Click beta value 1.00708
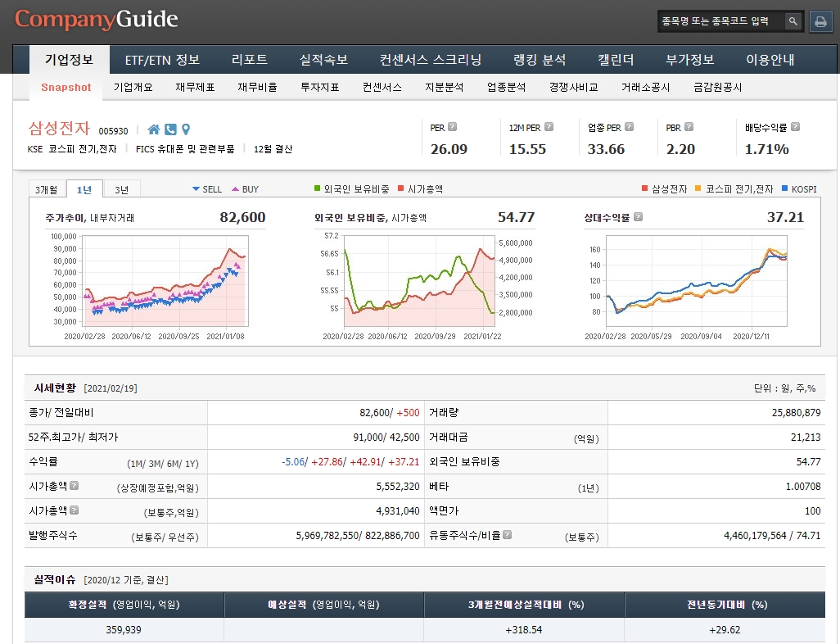 coord(803,487)
